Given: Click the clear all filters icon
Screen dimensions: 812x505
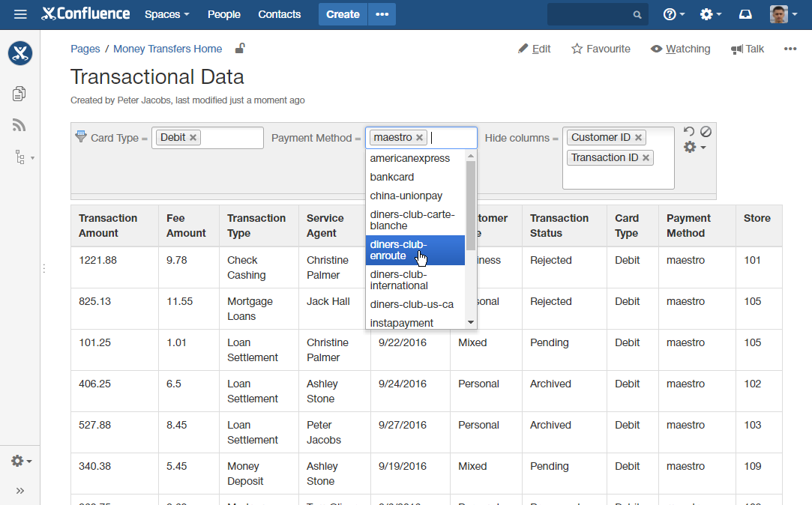Looking at the screenshot, I should click(x=706, y=131).
